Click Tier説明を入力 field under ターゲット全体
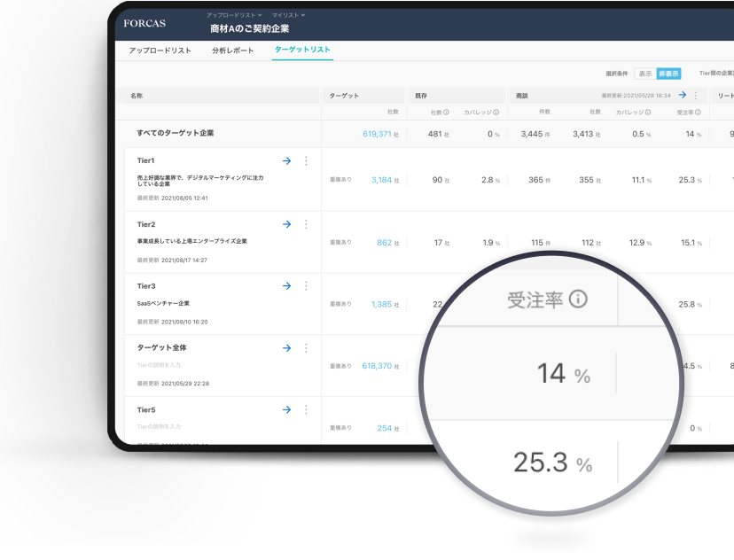This screenshot has height=560, width=734. click(159, 365)
